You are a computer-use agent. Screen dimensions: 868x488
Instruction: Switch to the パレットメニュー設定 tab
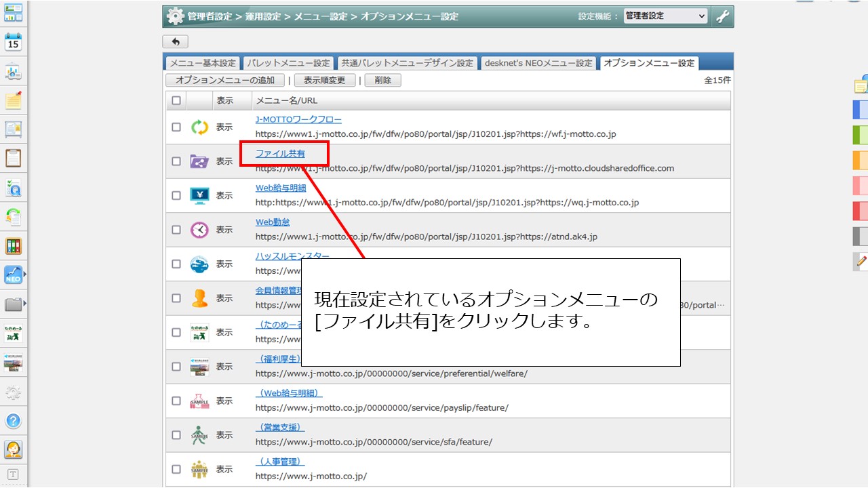(288, 63)
